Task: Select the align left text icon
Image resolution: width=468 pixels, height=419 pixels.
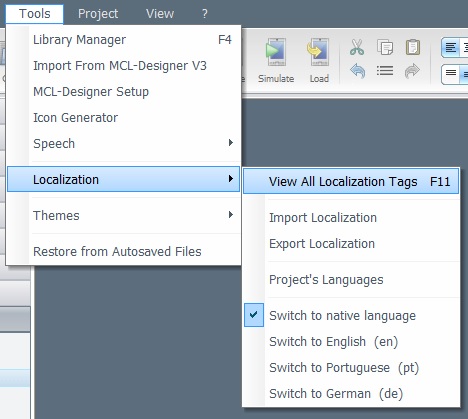Action: click(x=451, y=48)
